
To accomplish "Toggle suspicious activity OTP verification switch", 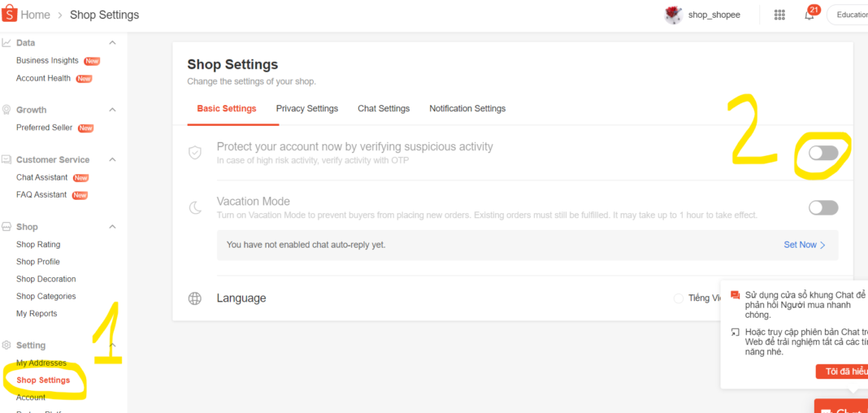I will tap(823, 153).
